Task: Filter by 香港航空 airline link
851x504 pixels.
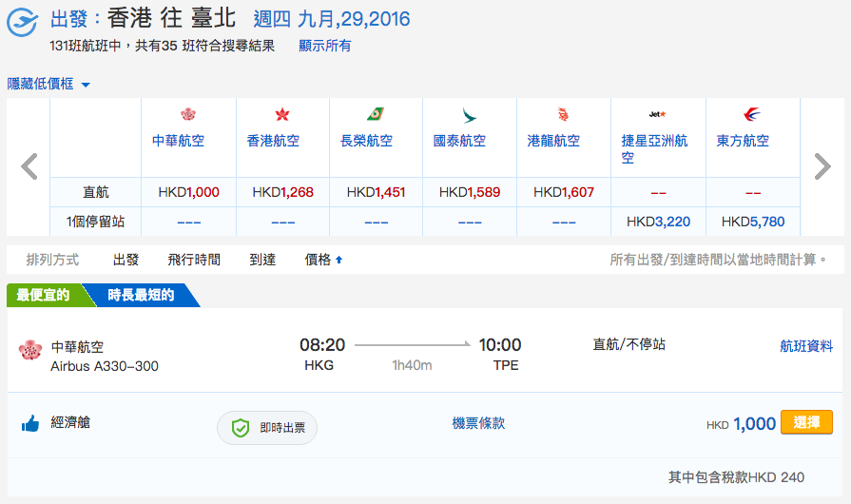Action: coord(273,141)
